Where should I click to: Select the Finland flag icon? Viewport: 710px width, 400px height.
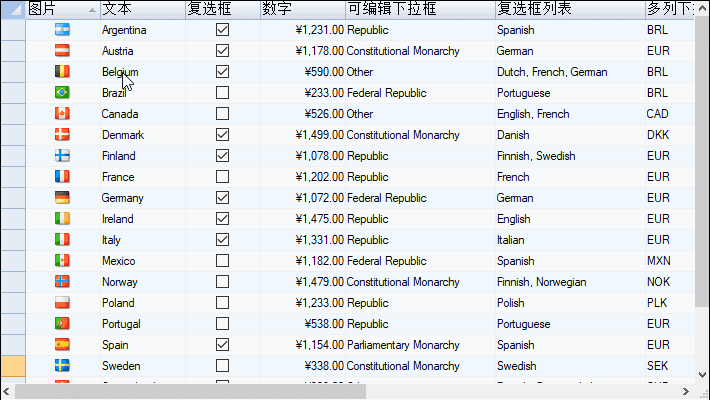tap(62, 156)
